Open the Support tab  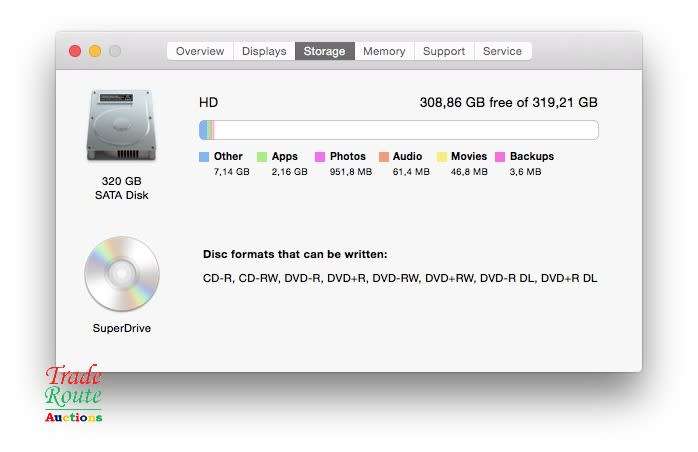coord(444,51)
